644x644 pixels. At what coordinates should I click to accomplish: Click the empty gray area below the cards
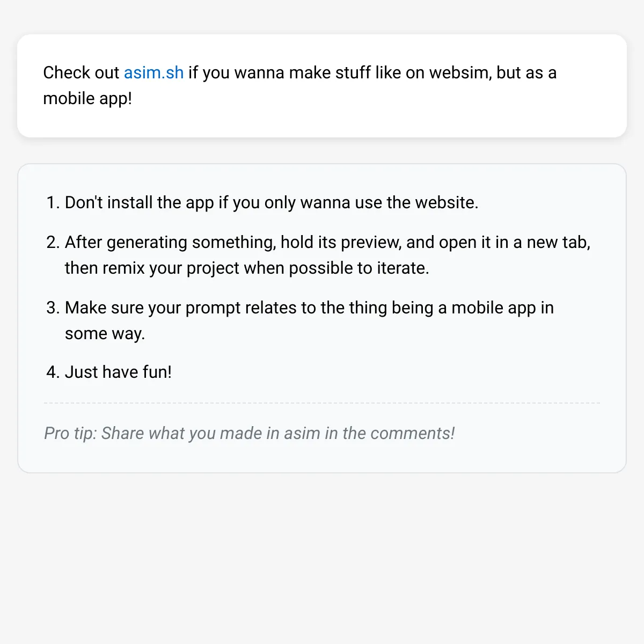[322, 558]
